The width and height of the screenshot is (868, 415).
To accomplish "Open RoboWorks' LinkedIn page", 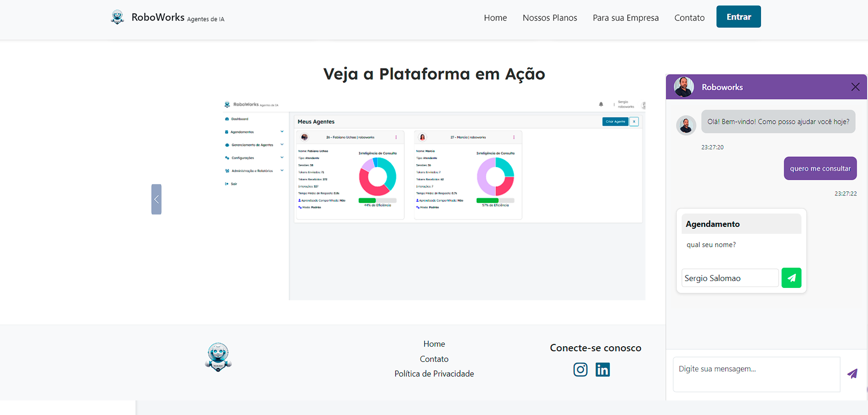I will tap(602, 369).
